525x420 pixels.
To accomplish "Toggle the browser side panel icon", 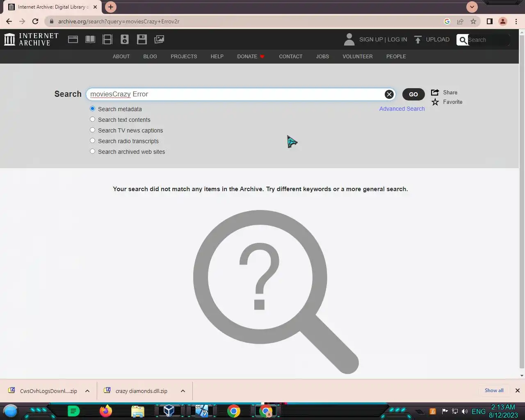I will click(490, 21).
